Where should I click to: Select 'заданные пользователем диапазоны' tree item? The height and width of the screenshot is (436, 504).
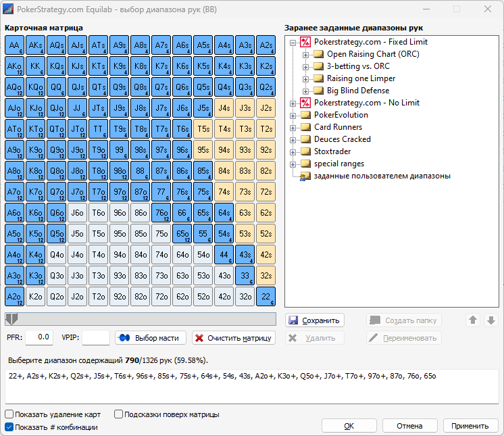pyautogui.click(x=382, y=176)
